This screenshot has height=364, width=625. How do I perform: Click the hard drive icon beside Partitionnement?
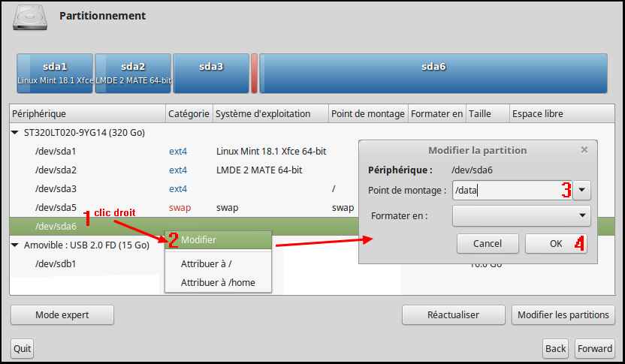tap(29, 17)
